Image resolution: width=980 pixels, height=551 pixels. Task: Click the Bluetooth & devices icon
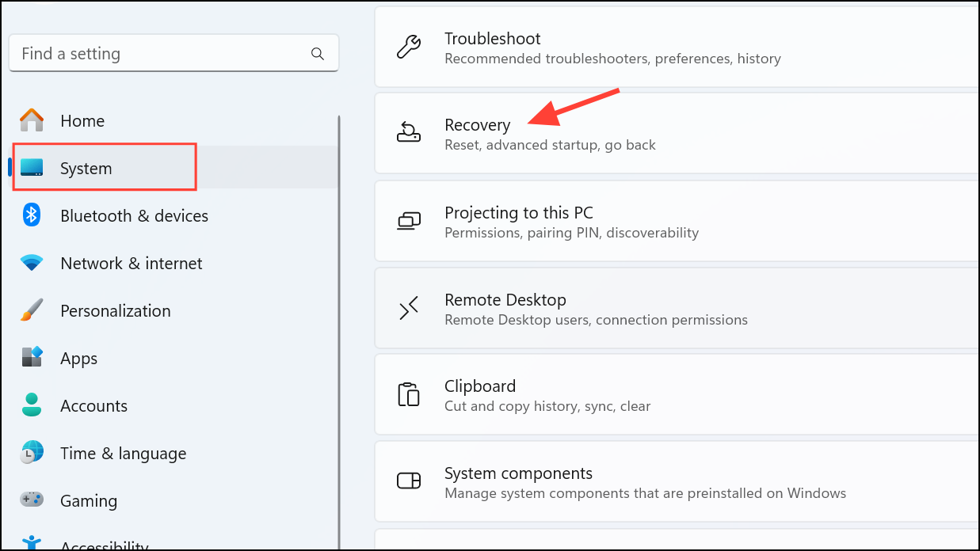pos(31,215)
